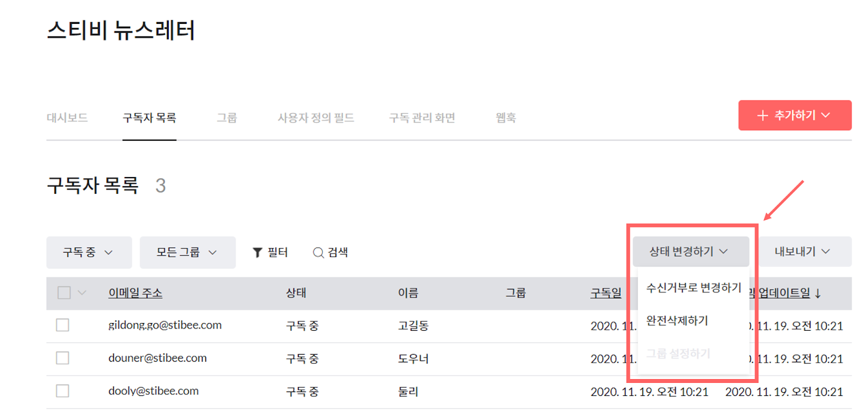Click the name 고길동
The width and height of the screenshot is (868, 416).
coord(413,326)
